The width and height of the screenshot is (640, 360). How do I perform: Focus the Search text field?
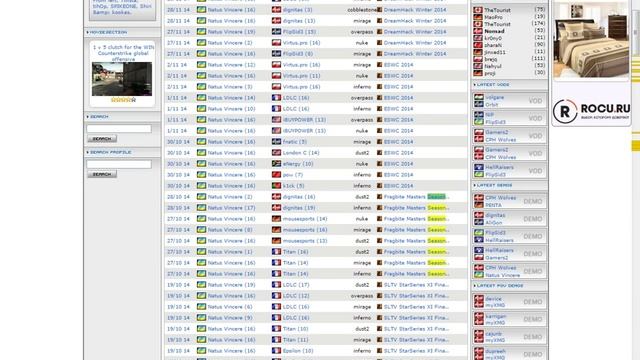tap(119, 129)
